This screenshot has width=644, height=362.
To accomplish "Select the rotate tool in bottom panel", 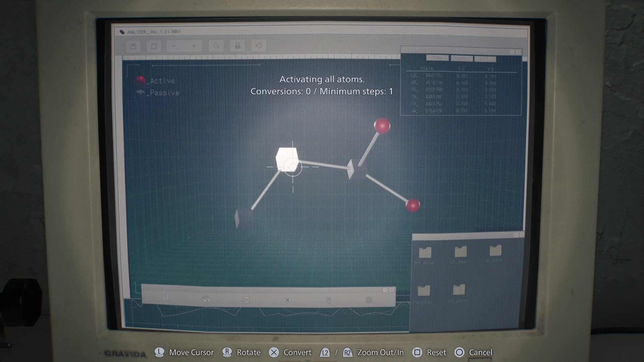I will coord(206,299).
